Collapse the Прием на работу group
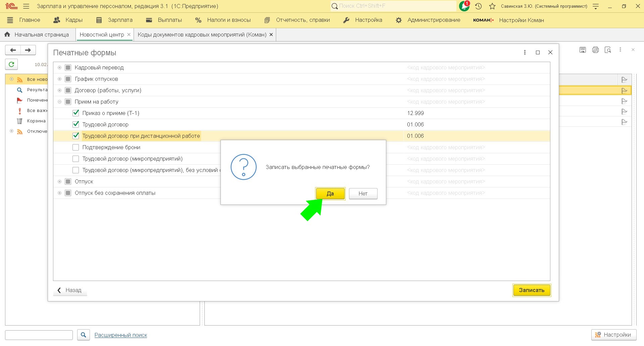This screenshot has height=346, width=644. (59, 102)
